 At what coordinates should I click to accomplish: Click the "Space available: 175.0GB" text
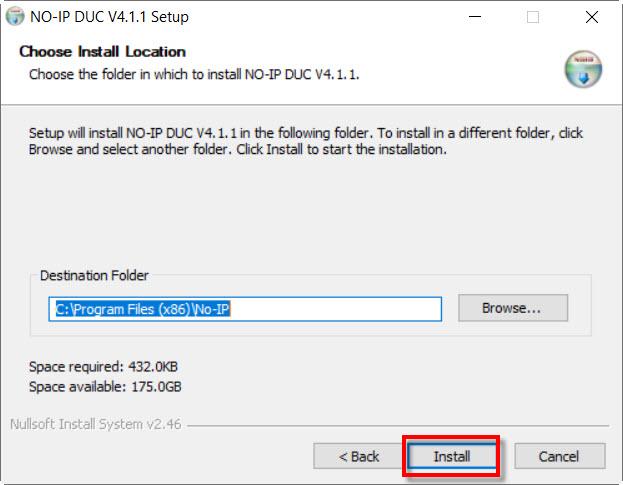[105, 386]
